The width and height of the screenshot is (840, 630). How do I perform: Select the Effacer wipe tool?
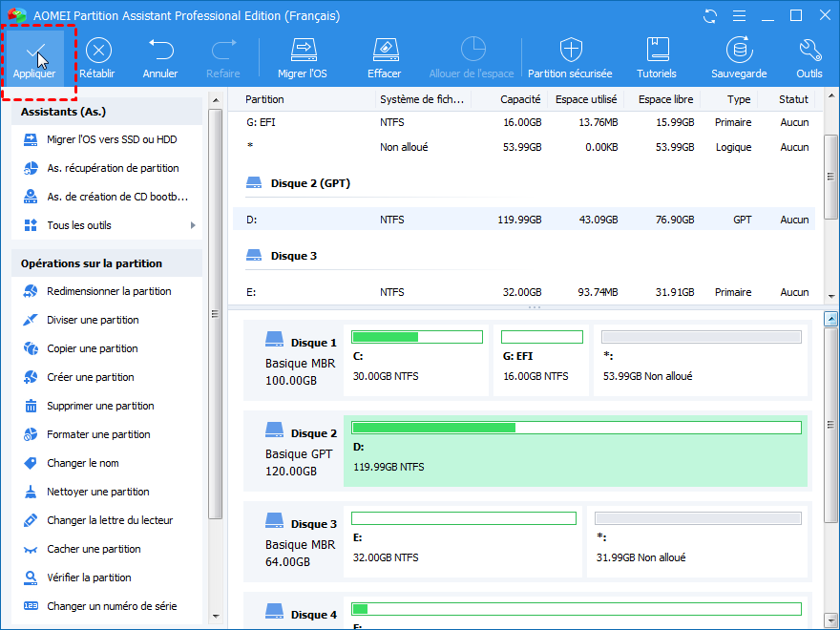384,51
